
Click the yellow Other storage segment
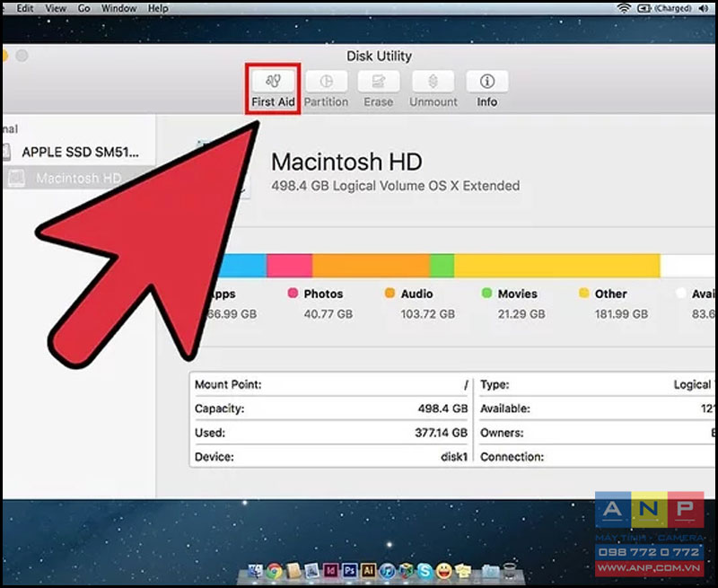point(556,266)
